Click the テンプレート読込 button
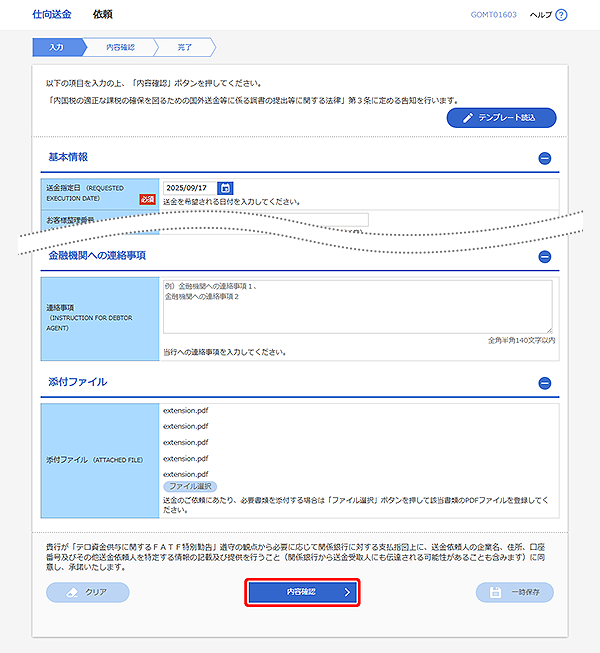The width and height of the screenshot is (600, 653). [x=501, y=118]
